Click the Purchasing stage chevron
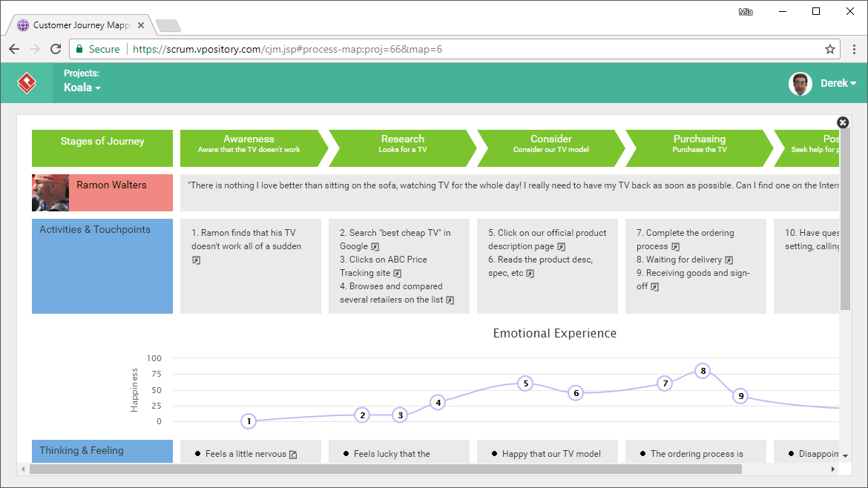 (697, 148)
